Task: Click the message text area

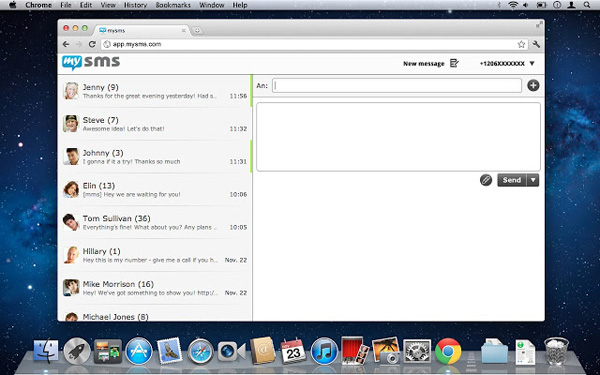Action: [x=398, y=137]
